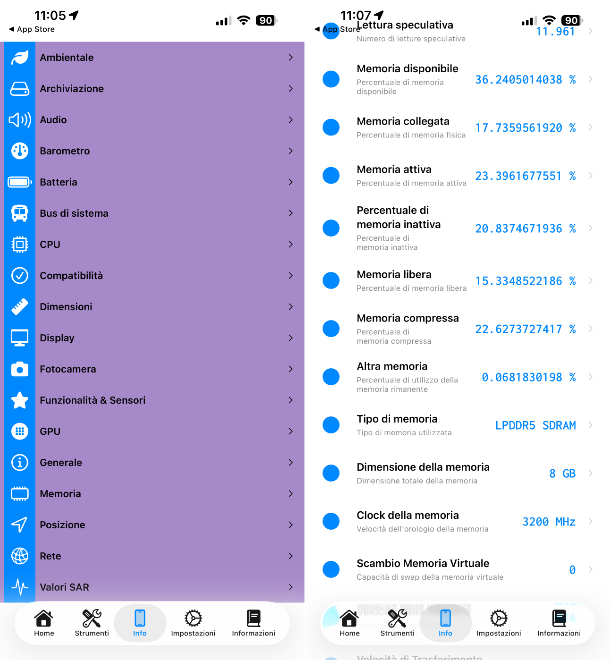
Task: Tap the Barometro gauge icon
Action: pyautogui.click(x=19, y=151)
